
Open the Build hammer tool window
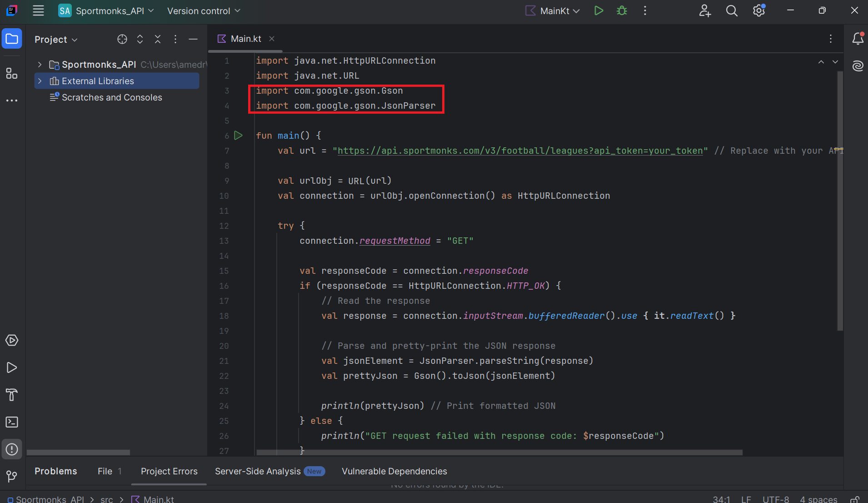point(12,395)
